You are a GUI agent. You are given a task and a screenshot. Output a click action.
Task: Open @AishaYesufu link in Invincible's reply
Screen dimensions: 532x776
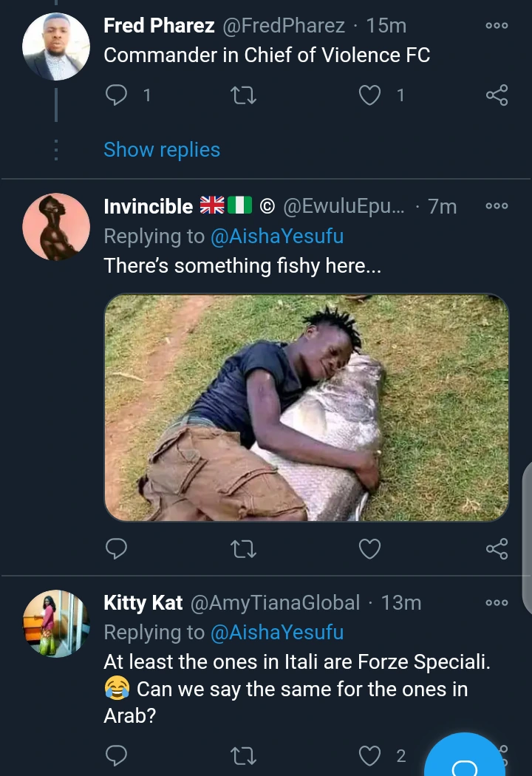point(277,236)
